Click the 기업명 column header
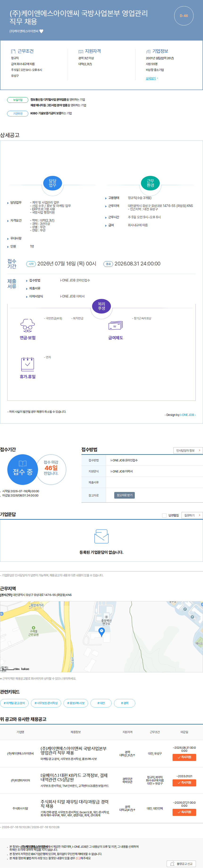 point(20,732)
